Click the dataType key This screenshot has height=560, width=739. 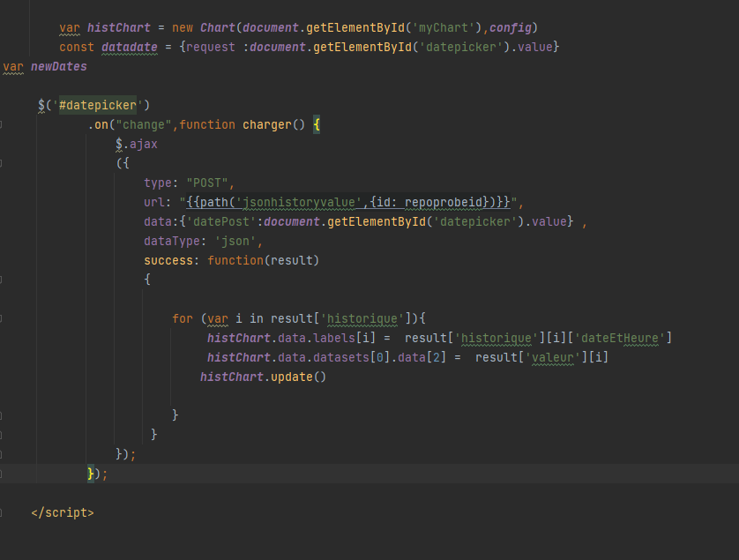(x=172, y=242)
